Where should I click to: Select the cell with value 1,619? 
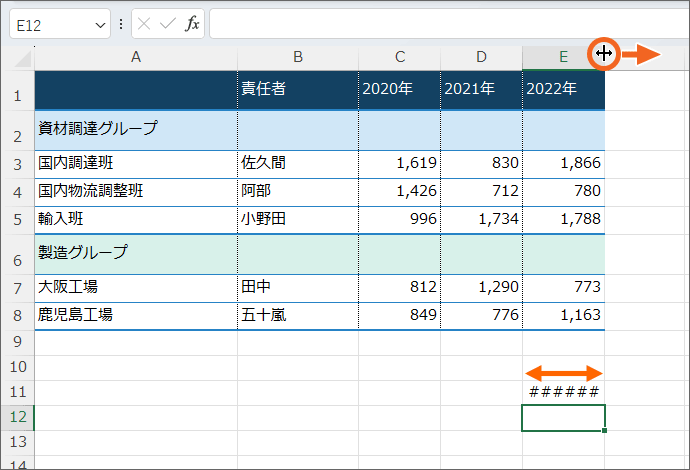[x=400, y=165]
